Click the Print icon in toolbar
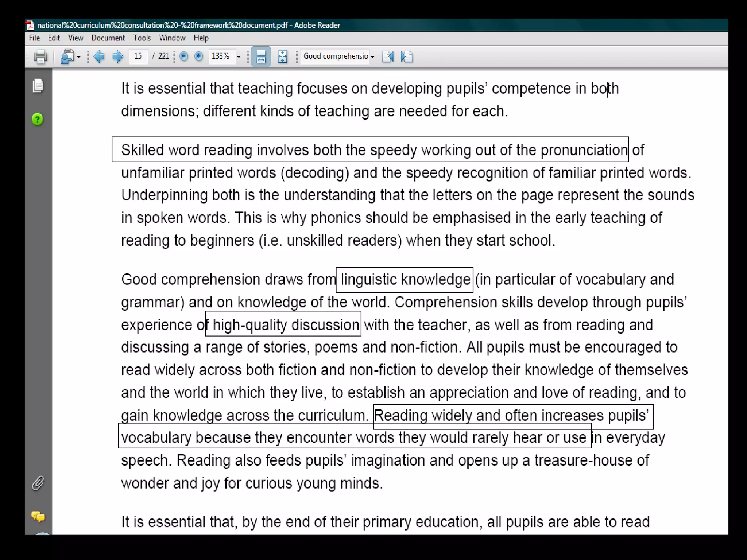This screenshot has width=747, height=560. click(40, 57)
